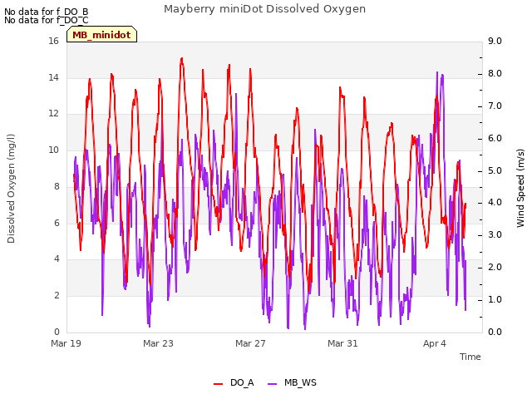The width and height of the screenshot is (532, 399).
Task: Click the 0.0 value on wind speed axis
Action: pos(495,332)
